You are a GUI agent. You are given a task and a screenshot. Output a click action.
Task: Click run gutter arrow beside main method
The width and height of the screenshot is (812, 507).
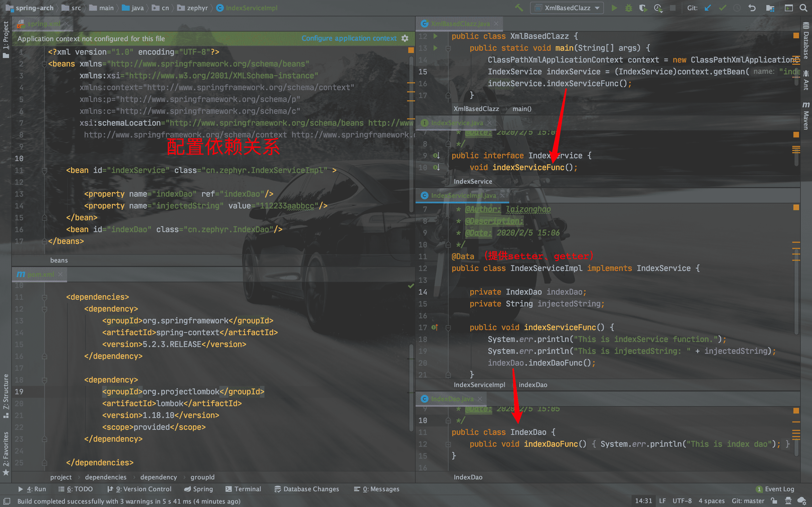(435, 48)
